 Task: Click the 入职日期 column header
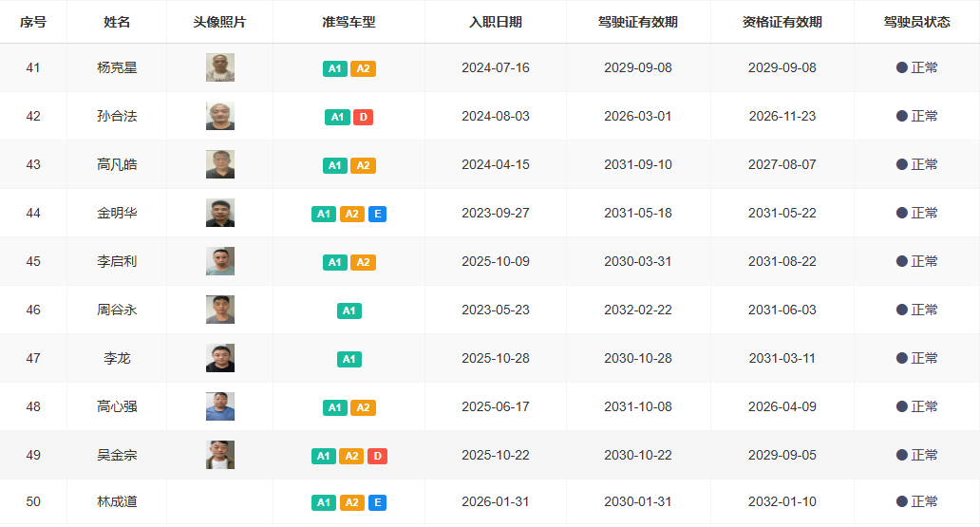pos(495,22)
